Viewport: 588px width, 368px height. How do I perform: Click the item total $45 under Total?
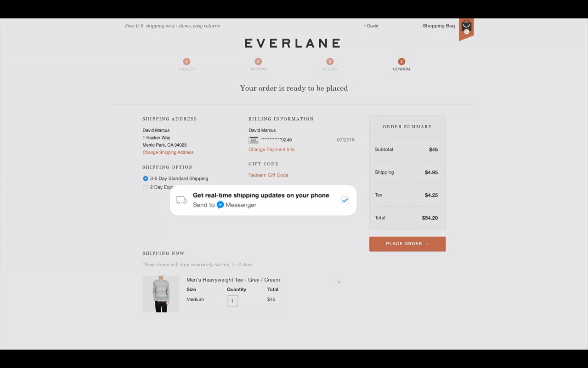pyautogui.click(x=271, y=299)
